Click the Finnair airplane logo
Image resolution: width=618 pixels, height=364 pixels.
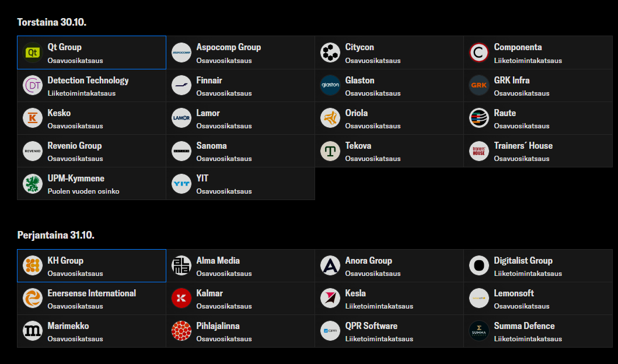pos(181,85)
